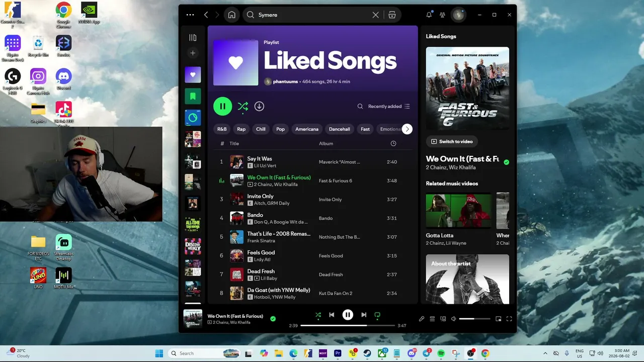Open Your Episodes green bookmark in sidebar
644x362 pixels.
tap(193, 96)
